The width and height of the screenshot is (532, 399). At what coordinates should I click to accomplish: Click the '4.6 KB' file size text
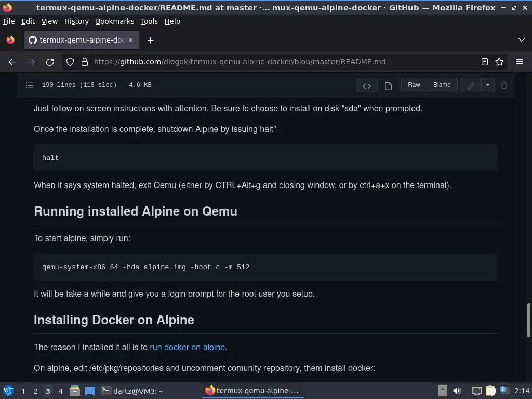[x=140, y=85]
